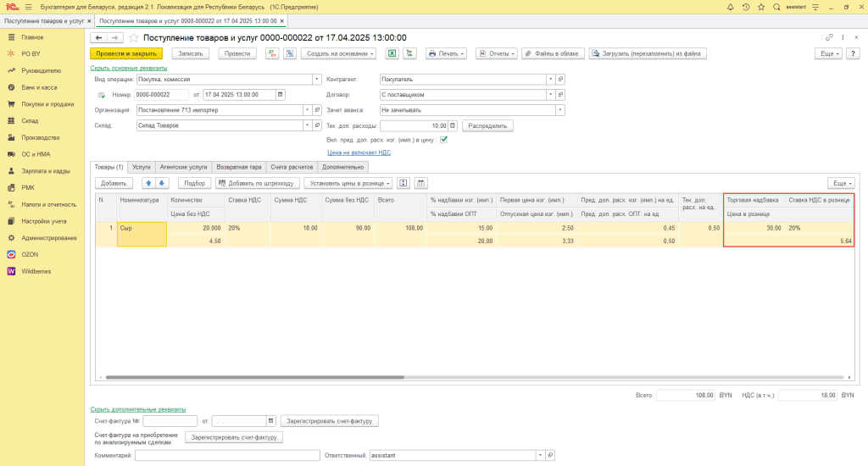Move table row down arrow
This screenshot has width=868, height=466.
(x=162, y=183)
